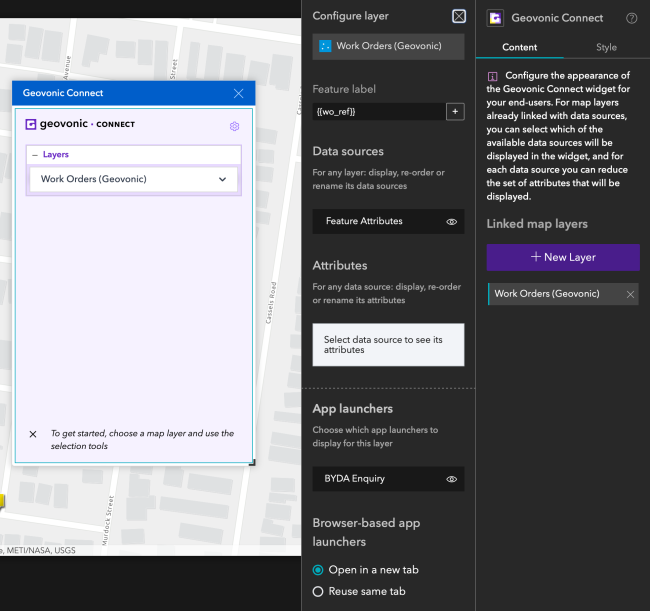Viewport: 650px width, 611px height.
Task: Click the Feature label input field
Action: [379, 112]
